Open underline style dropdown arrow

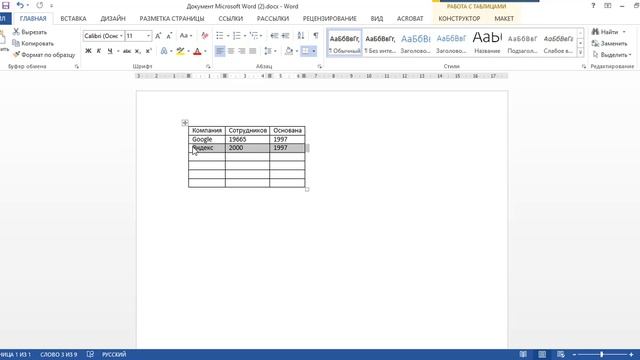(118, 51)
